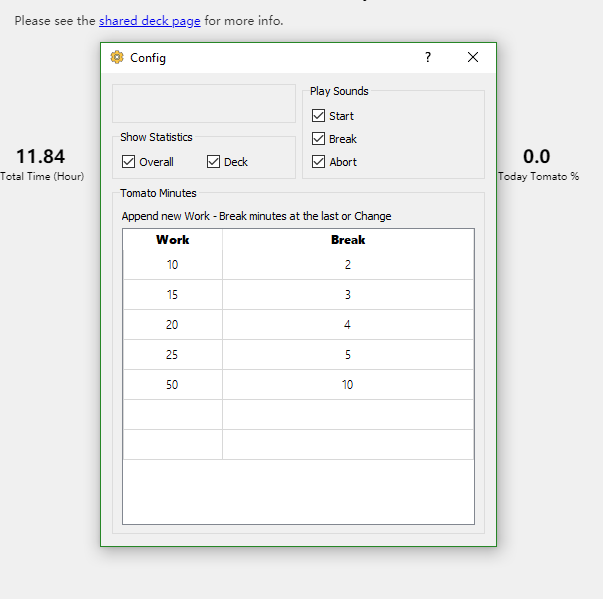Click the Break column header
Screen dimensions: 603x599
(x=348, y=240)
